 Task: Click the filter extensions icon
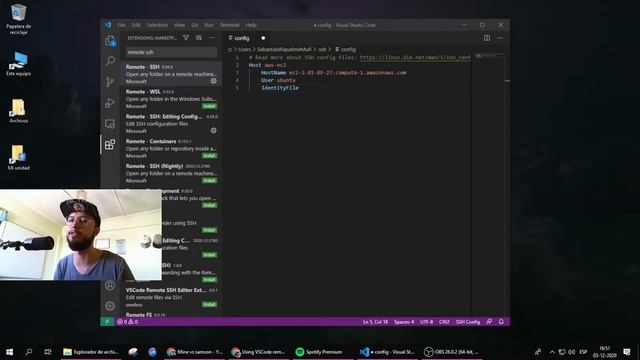pos(186,38)
